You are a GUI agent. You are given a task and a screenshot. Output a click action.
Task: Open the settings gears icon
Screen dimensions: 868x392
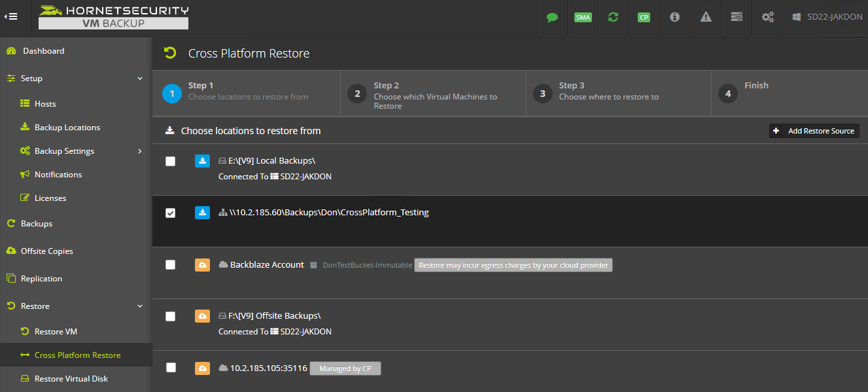coord(768,18)
